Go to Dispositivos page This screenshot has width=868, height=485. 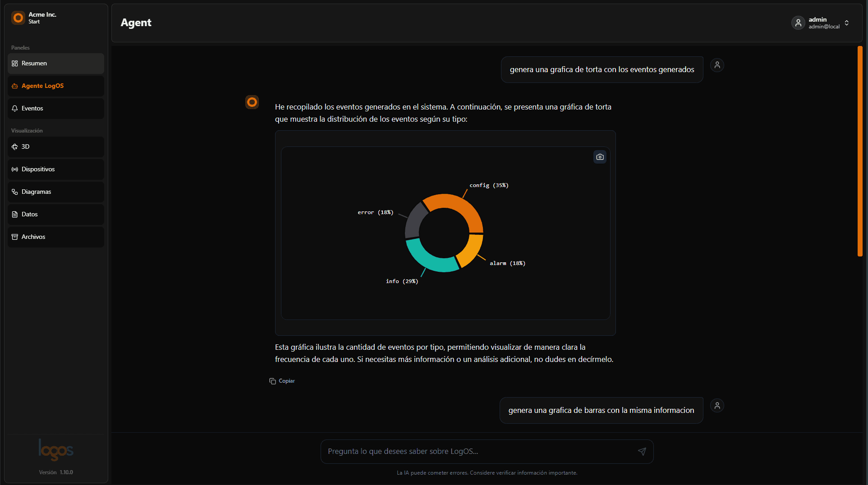click(x=56, y=169)
